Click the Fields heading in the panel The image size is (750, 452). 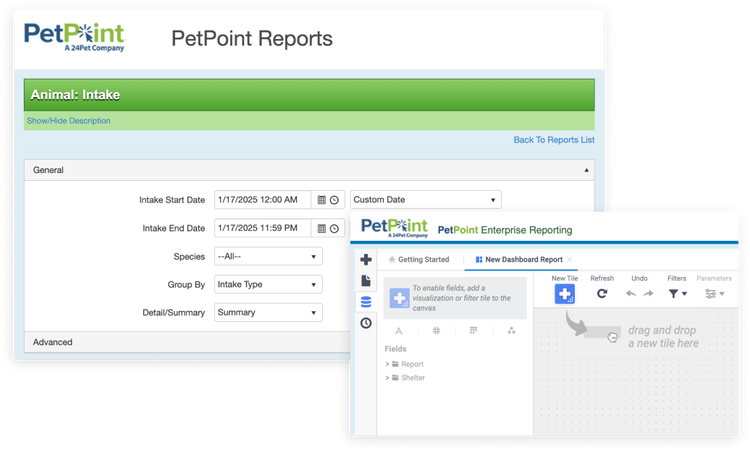pos(395,349)
